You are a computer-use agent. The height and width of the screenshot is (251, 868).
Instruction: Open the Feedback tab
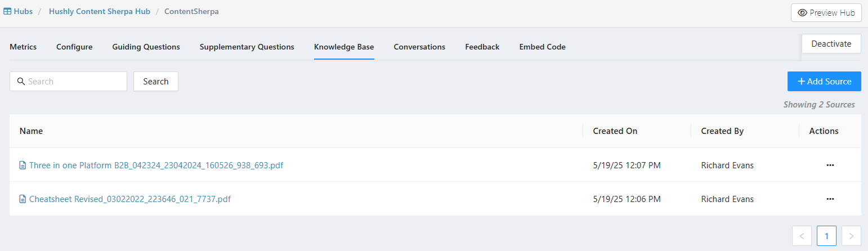click(x=482, y=47)
